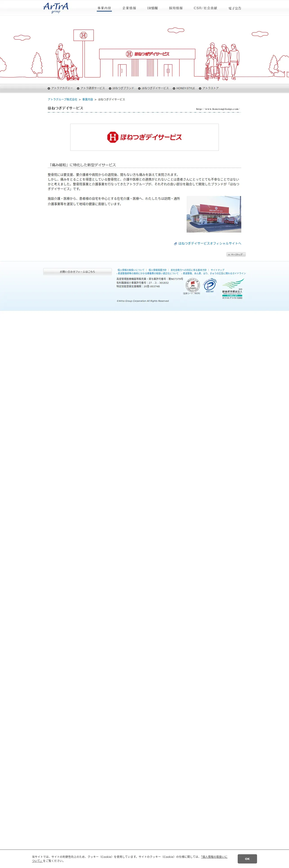Click the ほねつぎデイサービス page title
Screen dimensions: 289x868
coord(65,108)
